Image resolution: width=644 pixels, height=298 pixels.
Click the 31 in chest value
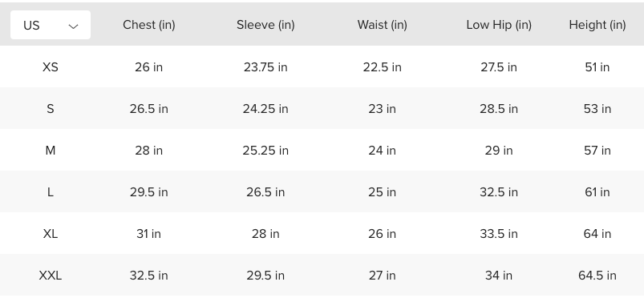[149, 234]
